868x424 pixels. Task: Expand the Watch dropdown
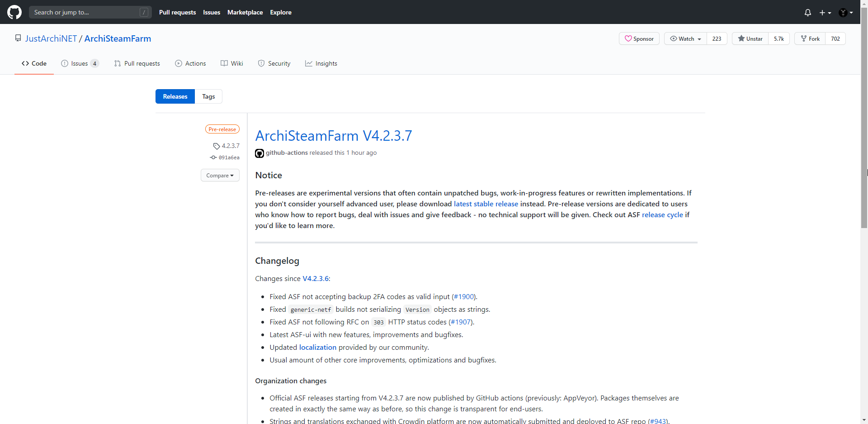685,38
